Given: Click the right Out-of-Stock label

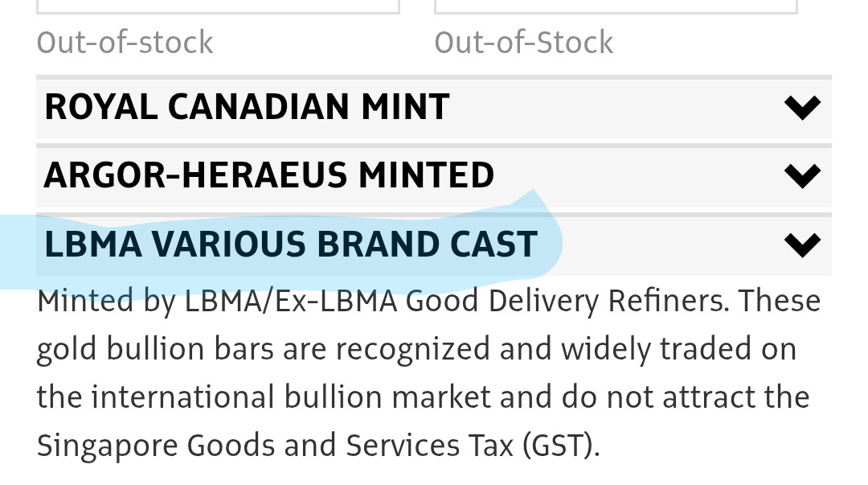Looking at the screenshot, I should click(x=524, y=42).
